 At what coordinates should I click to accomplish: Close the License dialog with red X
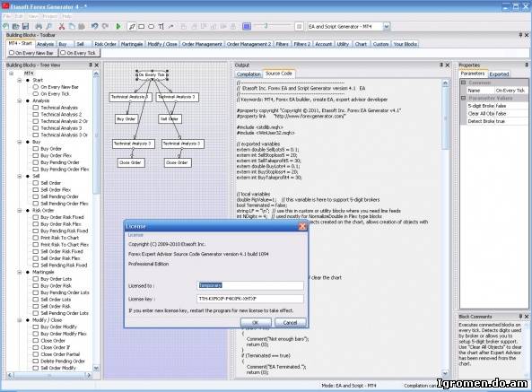[x=302, y=226]
